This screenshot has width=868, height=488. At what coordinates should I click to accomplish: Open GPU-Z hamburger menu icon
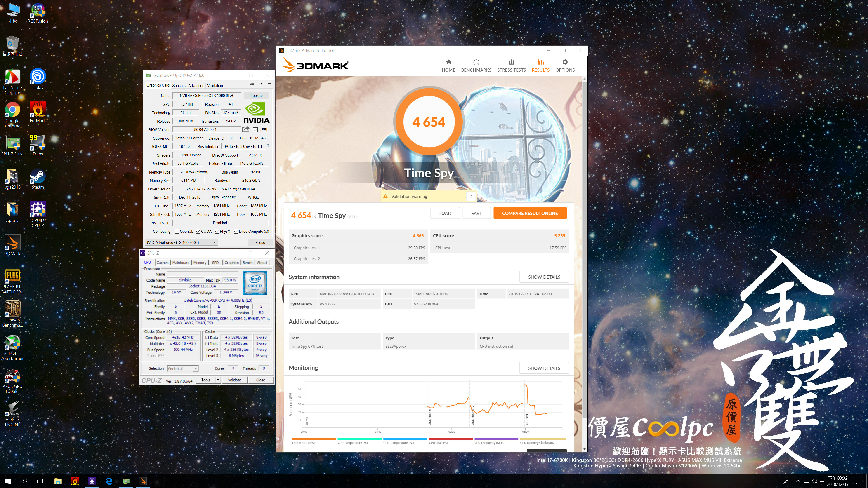269,84
